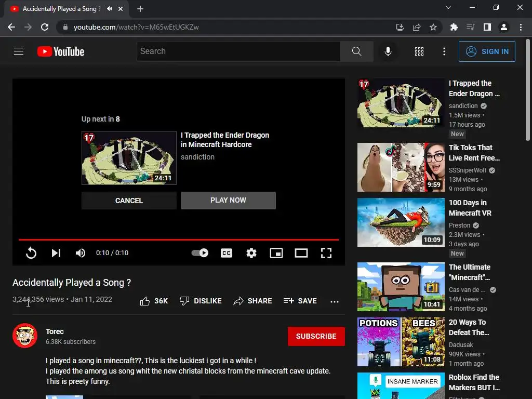Viewport: 532px width, 399px height.
Task: Save video to playlist with SAVE
Action: 300,301
